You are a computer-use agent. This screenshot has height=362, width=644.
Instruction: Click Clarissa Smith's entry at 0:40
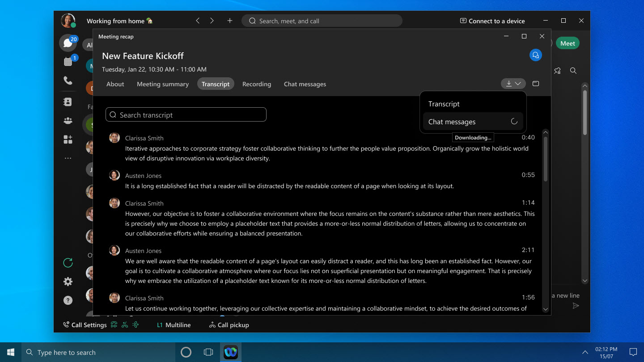[322, 148]
